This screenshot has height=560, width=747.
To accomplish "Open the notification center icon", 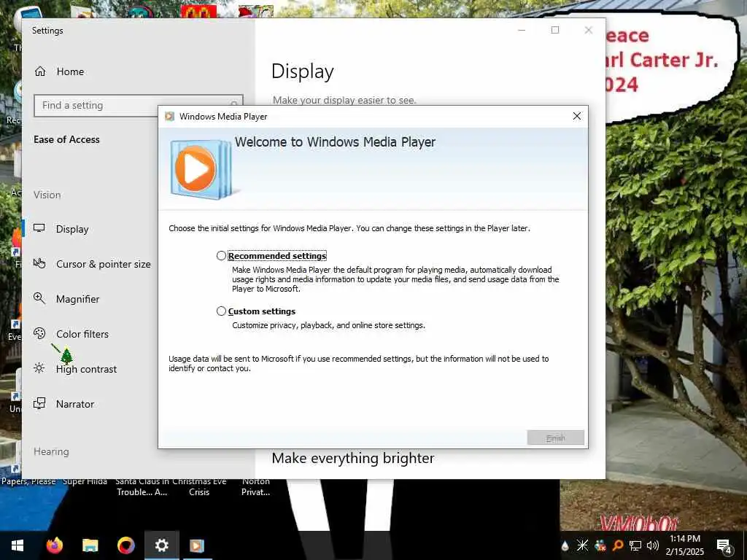I will point(724,545).
